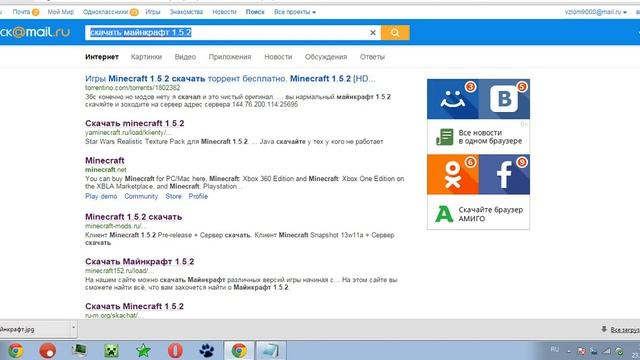Click the Скачайте браузер АМИГО text
640x360 pixels.
point(490,214)
